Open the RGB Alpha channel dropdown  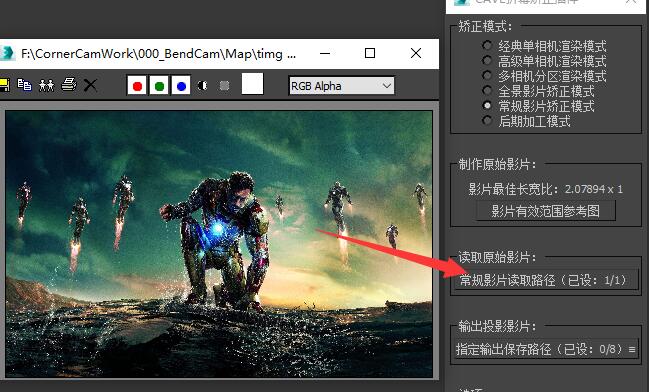341,86
